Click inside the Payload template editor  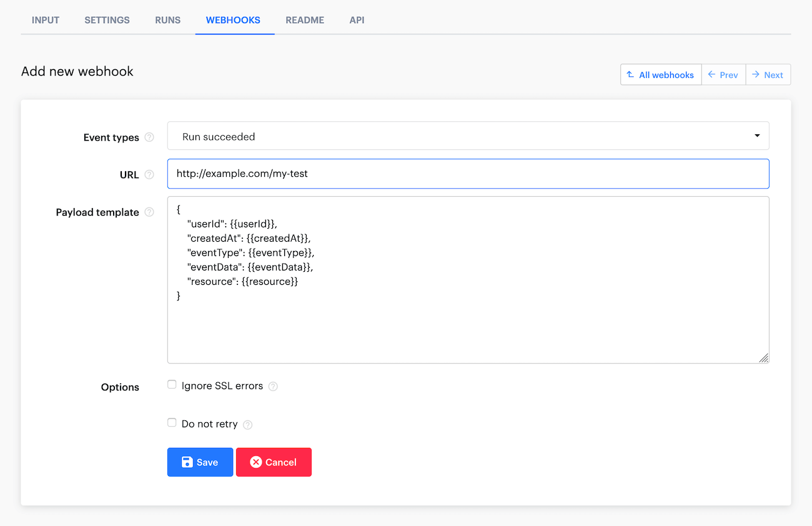[x=468, y=278]
